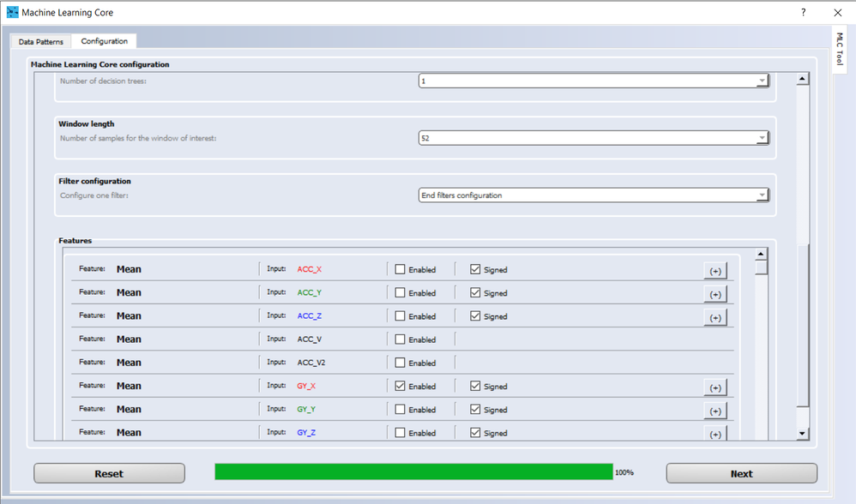Select the Configuration tab
This screenshot has width=856, height=504.
tap(105, 41)
